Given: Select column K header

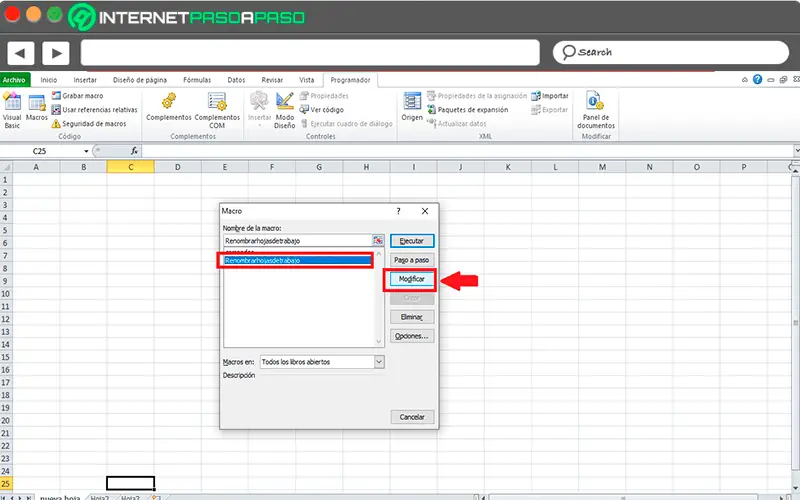Looking at the screenshot, I should [x=508, y=167].
